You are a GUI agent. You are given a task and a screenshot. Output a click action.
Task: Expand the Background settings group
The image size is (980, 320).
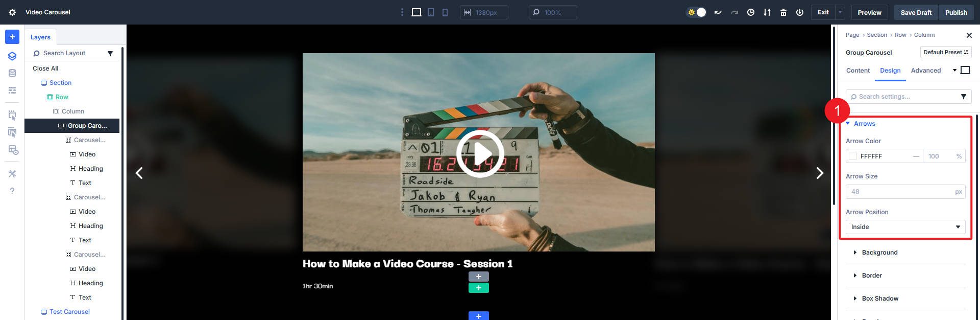(x=879, y=253)
